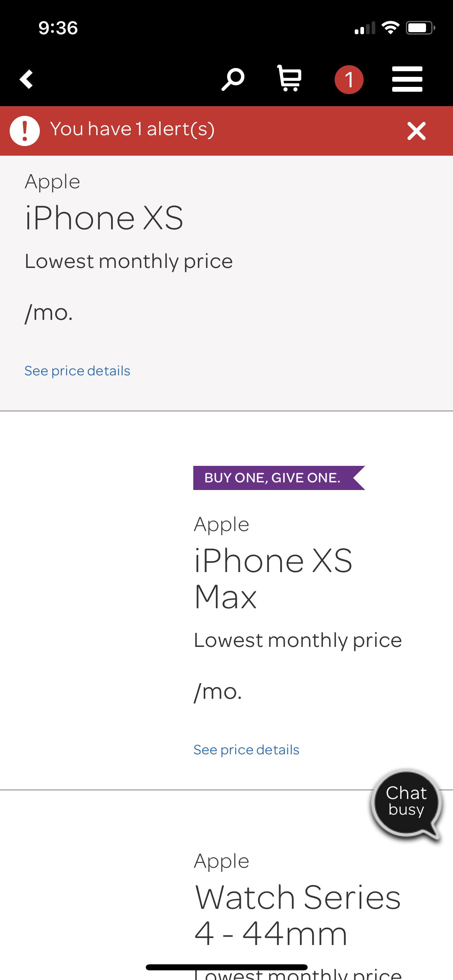The height and width of the screenshot is (980, 453).
Task: Open the hamburger menu icon
Action: point(407,79)
